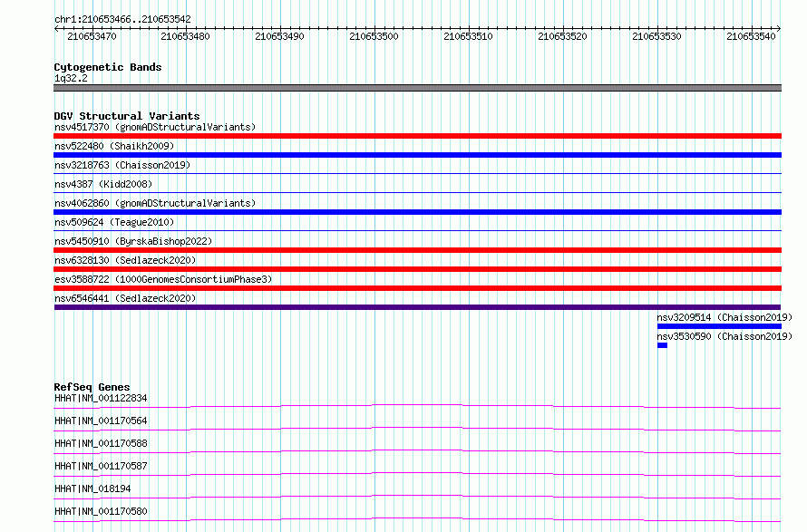Screen dimensions: 807x532
Task: Click ruler position 210653510
Action: tap(468, 36)
